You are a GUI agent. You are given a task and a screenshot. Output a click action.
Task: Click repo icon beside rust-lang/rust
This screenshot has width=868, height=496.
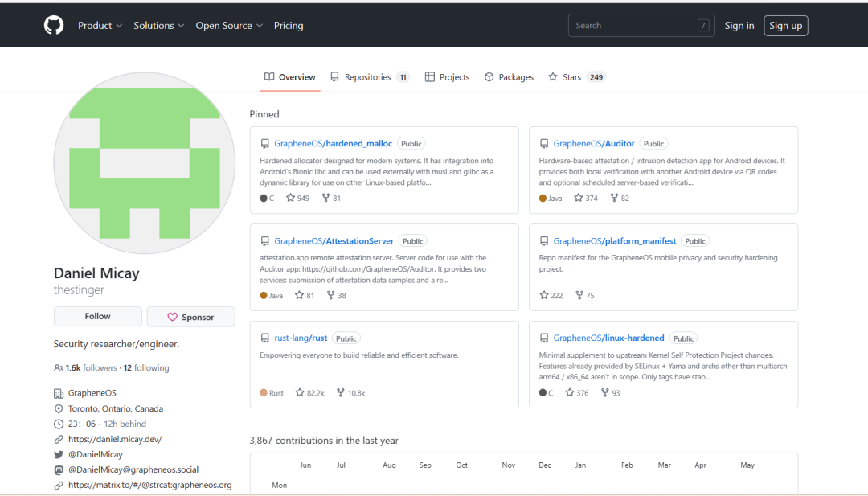coord(264,338)
